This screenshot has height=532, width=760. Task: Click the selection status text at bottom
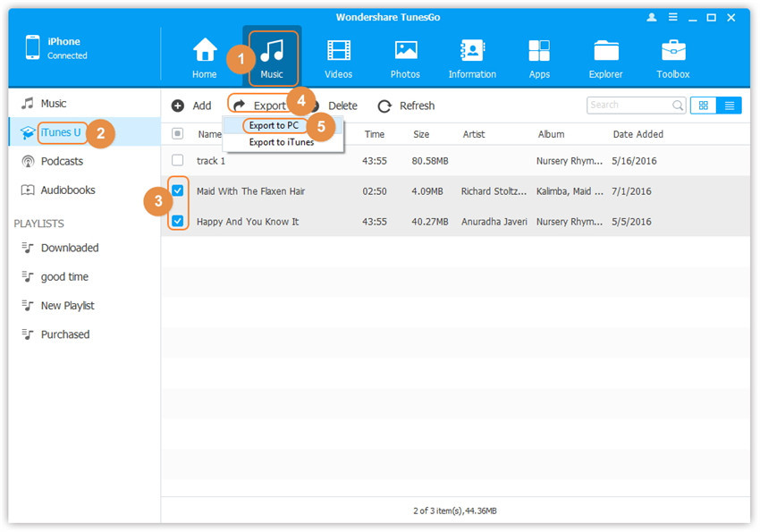pyautogui.click(x=454, y=511)
